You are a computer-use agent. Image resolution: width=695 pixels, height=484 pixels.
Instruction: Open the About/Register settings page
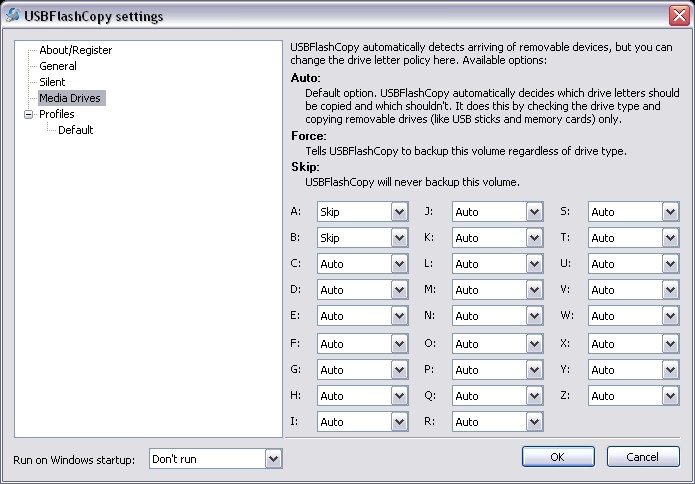pos(75,50)
